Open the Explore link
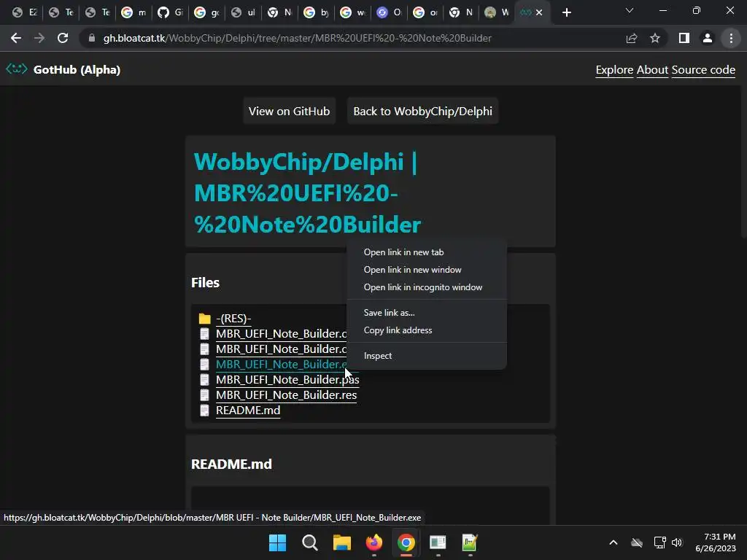The image size is (747, 560). 614,70
